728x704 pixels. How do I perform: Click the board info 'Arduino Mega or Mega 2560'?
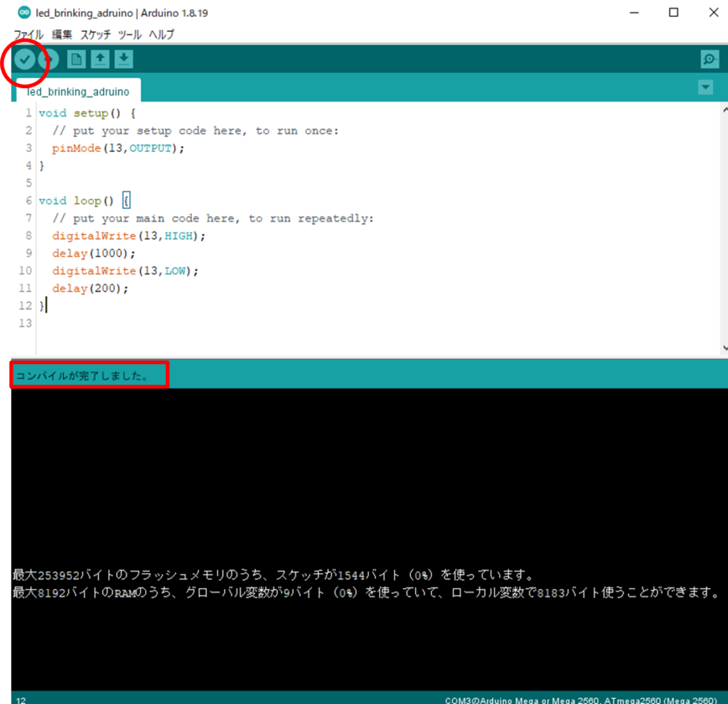point(540,700)
